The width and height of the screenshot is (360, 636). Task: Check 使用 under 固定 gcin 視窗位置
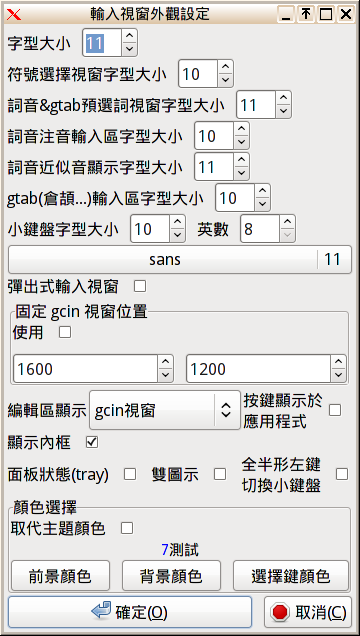(x=65, y=333)
